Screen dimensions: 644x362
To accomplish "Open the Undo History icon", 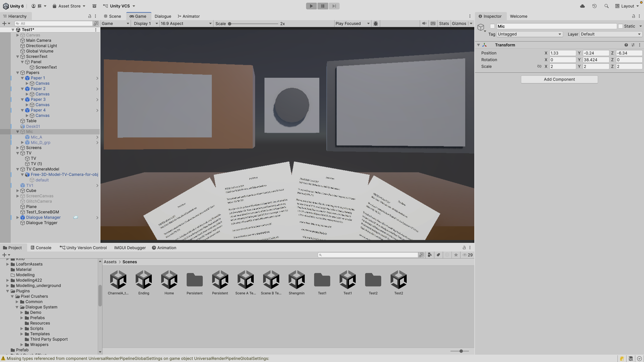I will (x=595, y=6).
